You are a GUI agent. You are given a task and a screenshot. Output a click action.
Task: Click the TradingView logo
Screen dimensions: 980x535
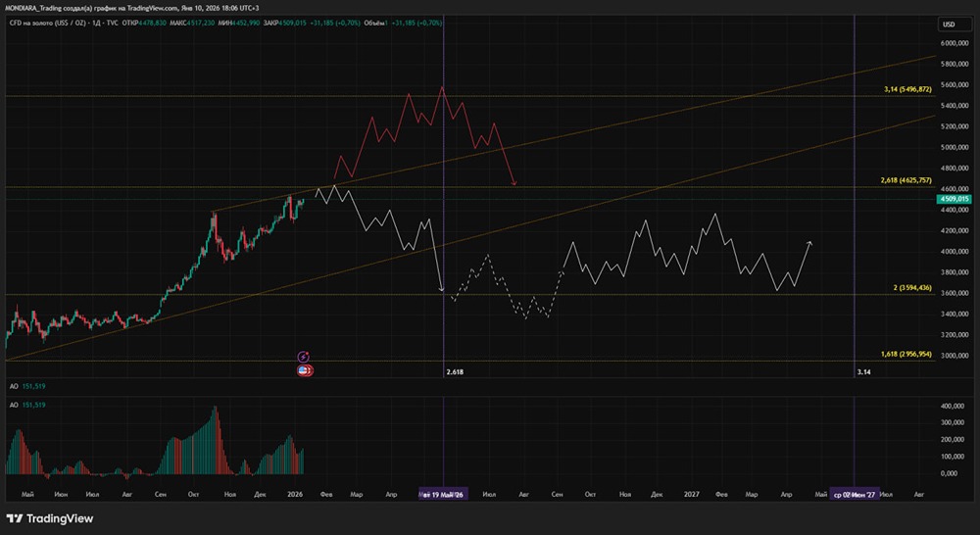pyautogui.click(x=50, y=518)
